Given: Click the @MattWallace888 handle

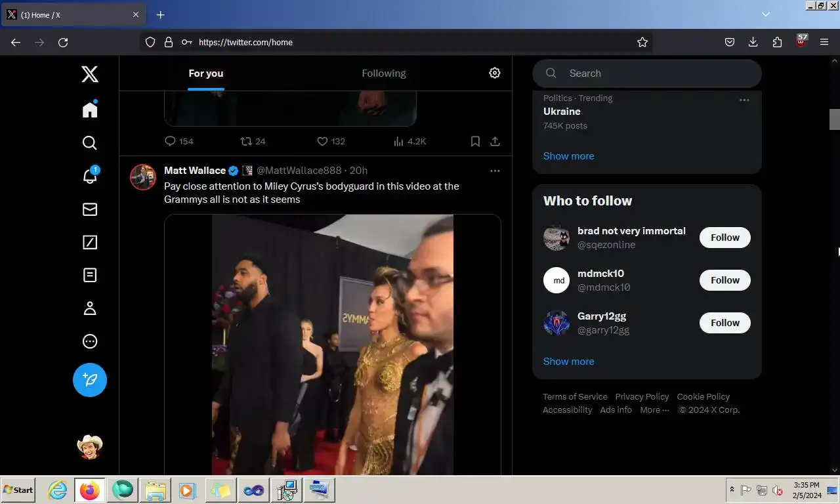Looking at the screenshot, I should click(299, 171).
